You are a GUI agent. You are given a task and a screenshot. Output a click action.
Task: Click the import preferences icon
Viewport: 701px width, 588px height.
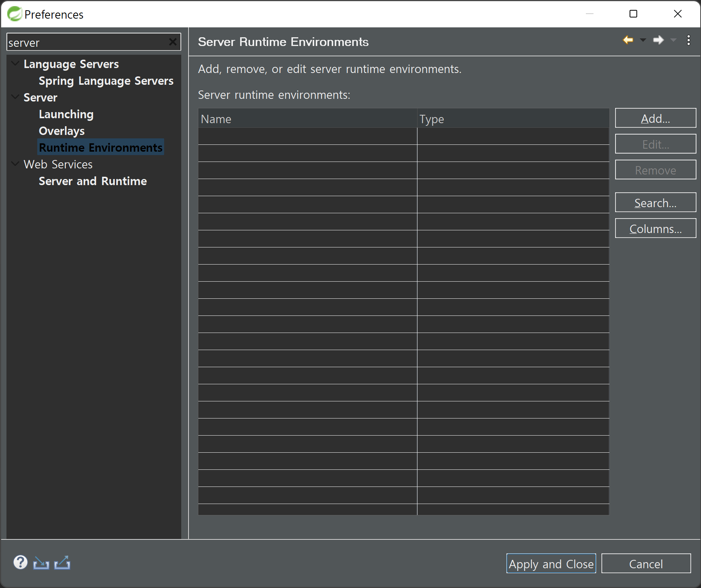tap(41, 563)
